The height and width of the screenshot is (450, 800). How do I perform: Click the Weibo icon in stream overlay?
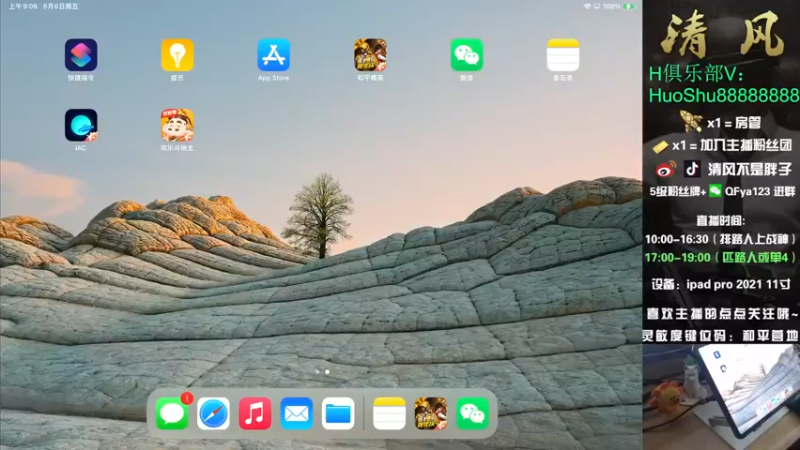(x=666, y=169)
